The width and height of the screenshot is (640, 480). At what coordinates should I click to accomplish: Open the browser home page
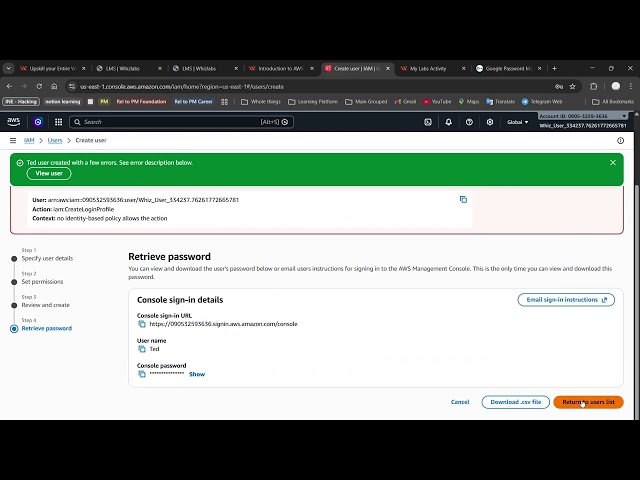coord(54,87)
